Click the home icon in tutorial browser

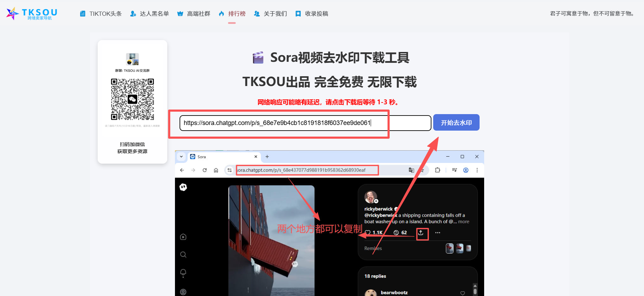(216, 170)
